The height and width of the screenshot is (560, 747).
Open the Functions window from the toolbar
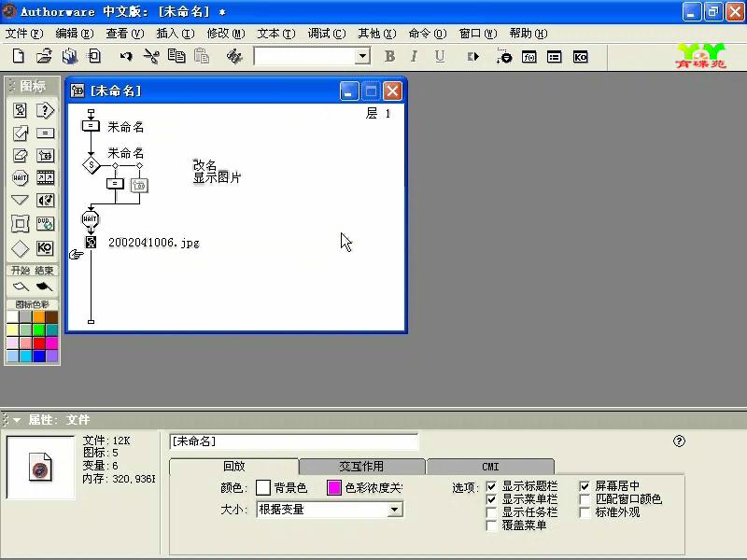click(x=529, y=57)
